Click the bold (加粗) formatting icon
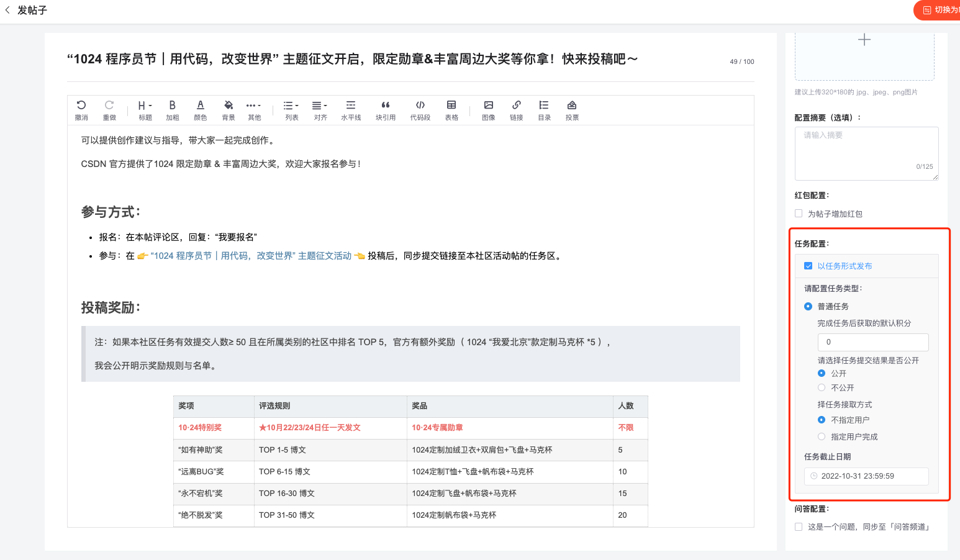 click(172, 109)
